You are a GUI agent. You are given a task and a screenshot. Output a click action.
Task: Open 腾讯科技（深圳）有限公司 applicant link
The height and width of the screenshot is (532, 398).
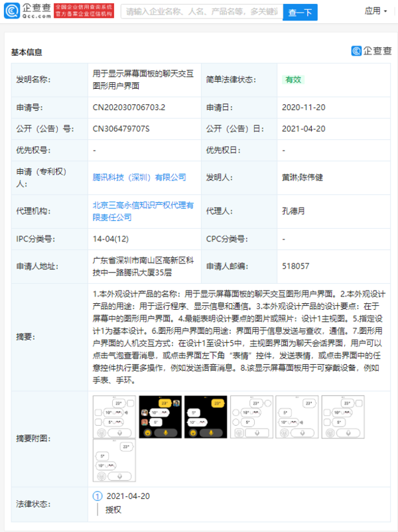tap(139, 178)
